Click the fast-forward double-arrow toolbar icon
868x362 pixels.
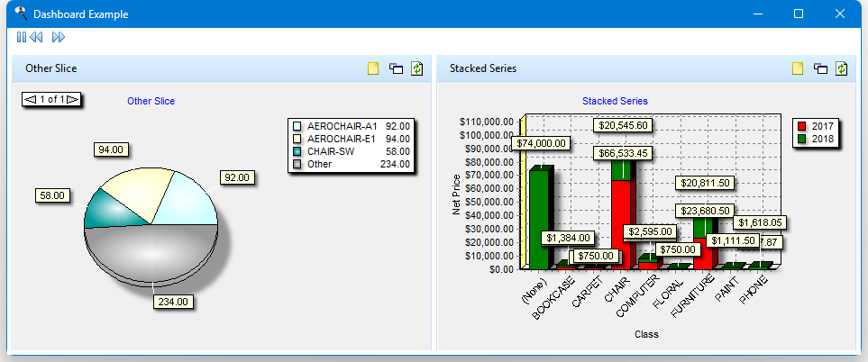pyautogui.click(x=59, y=37)
